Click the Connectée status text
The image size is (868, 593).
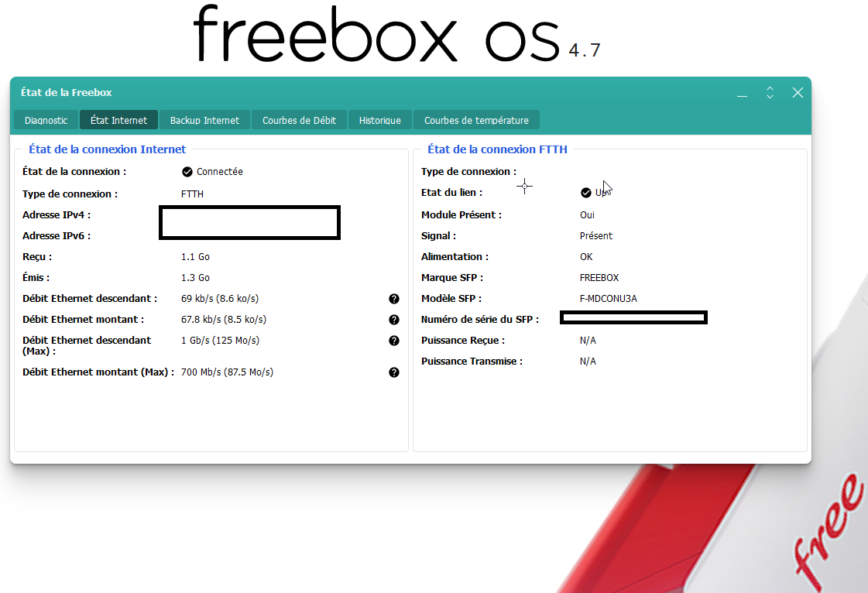click(x=220, y=172)
